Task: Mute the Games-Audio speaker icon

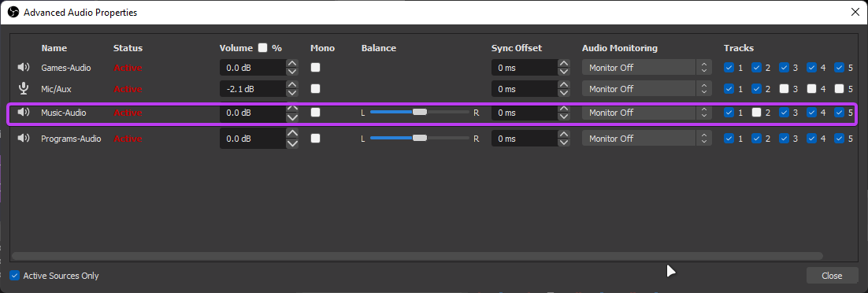Action: pyautogui.click(x=24, y=68)
